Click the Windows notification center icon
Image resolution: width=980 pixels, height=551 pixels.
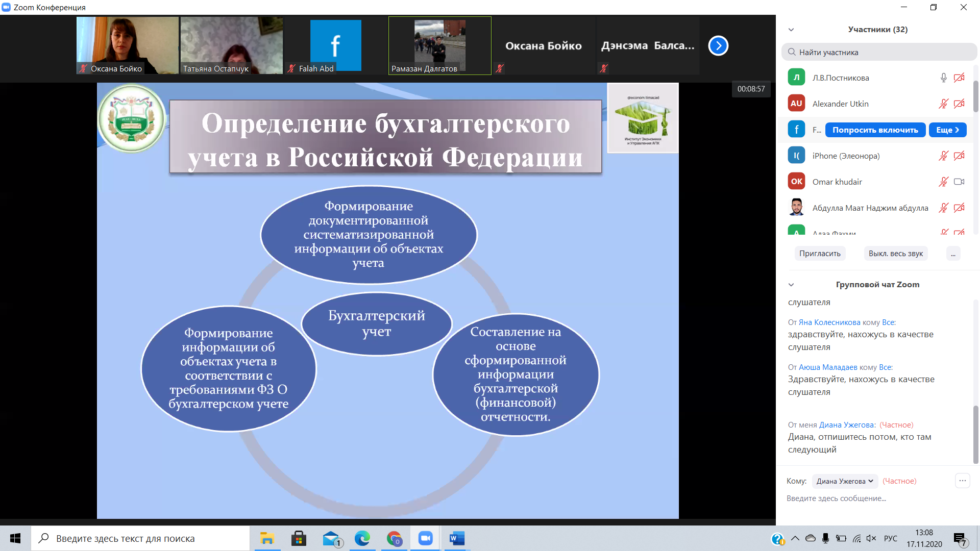coord(960,539)
